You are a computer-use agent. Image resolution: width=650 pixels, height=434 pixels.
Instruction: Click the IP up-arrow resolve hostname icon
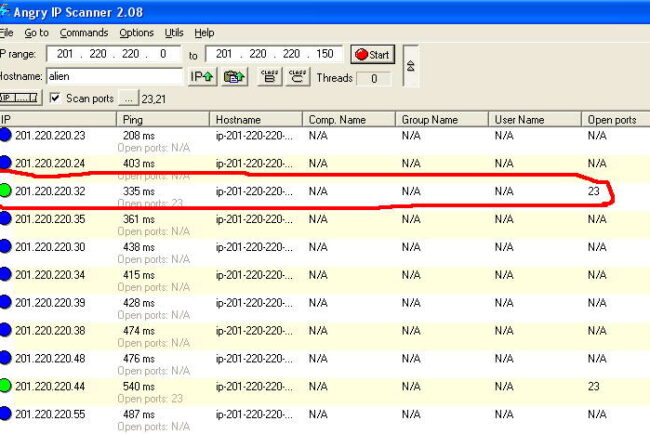[x=202, y=76]
